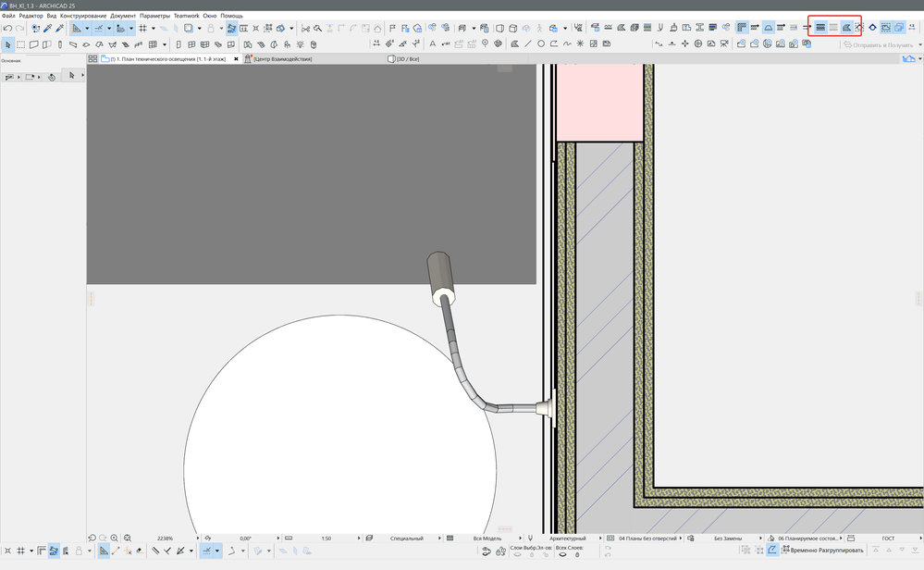Viewport: 924px width, 570px height.
Task: Click the zoom in magnifier icon
Action: click(114, 538)
